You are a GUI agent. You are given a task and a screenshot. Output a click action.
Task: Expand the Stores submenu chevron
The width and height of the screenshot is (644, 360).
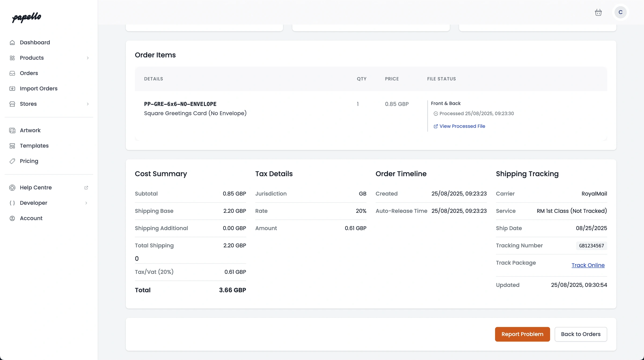(87, 104)
